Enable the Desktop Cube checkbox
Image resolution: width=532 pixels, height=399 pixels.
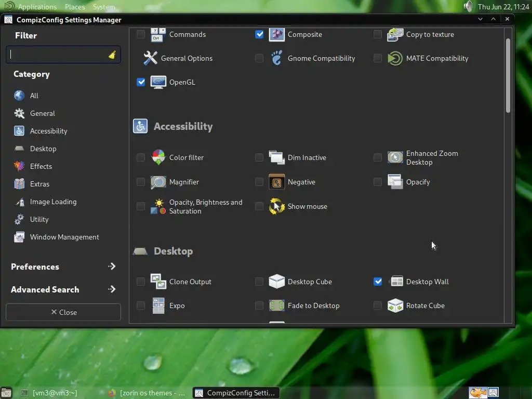(x=259, y=282)
